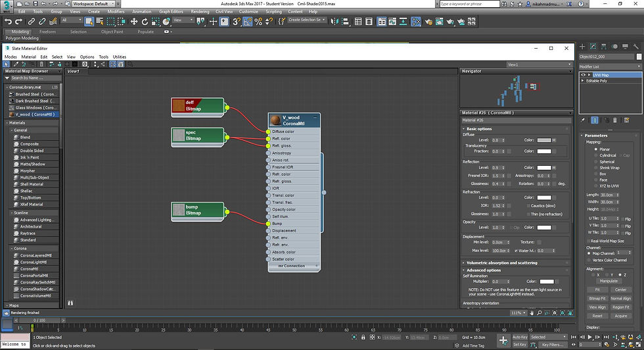644x350 pixels.
Task: Click the Auto Key button
Action: pyautogui.click(x=520, y=337)
